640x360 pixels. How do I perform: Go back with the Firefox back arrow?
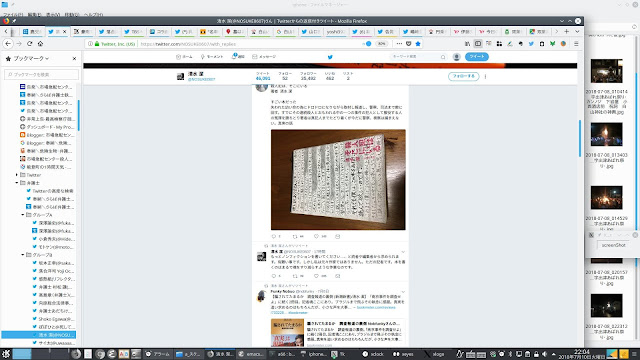coord(8,44)
